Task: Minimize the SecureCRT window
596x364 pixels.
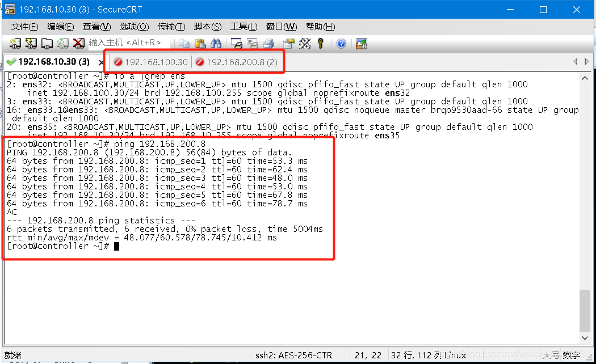Action: 510,9
